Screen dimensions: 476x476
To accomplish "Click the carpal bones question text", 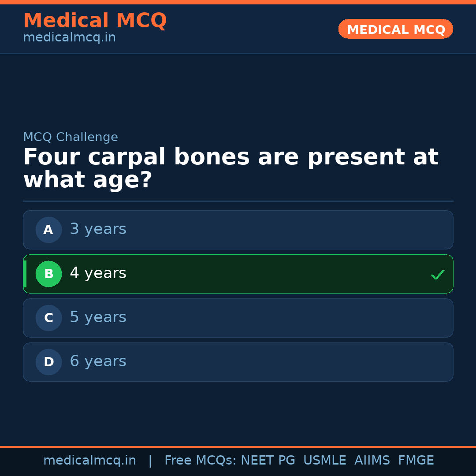I will [x=230, y=169].
